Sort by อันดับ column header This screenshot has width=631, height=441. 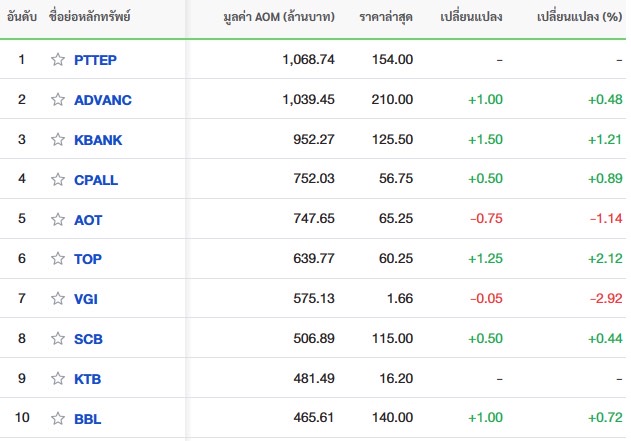click(22, 17)
